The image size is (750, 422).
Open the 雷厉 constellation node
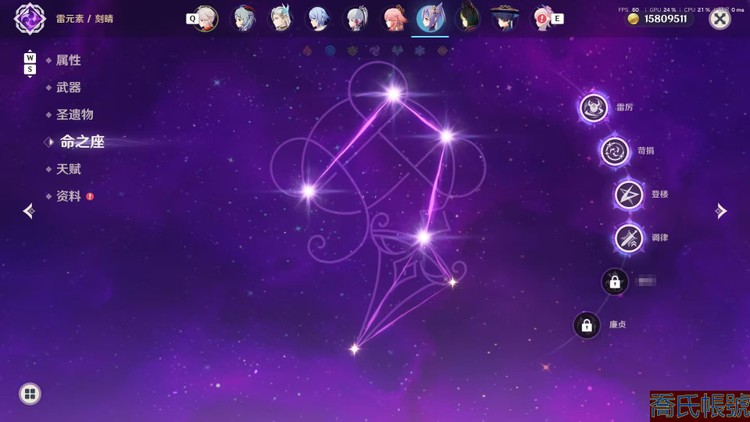pyautogui.click(x=594, y=108)
